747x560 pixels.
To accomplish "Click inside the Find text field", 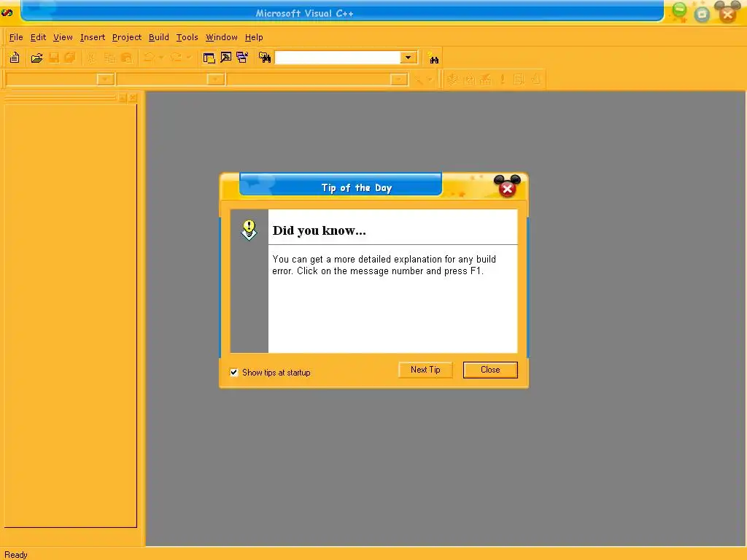I will click(338, 58).
